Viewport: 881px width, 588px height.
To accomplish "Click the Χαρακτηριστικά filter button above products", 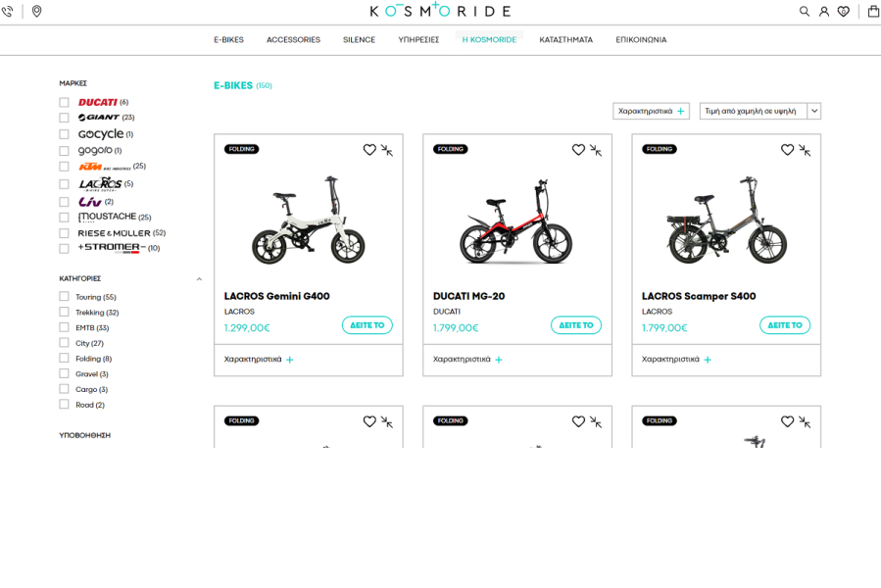I will tap(652, 112).
